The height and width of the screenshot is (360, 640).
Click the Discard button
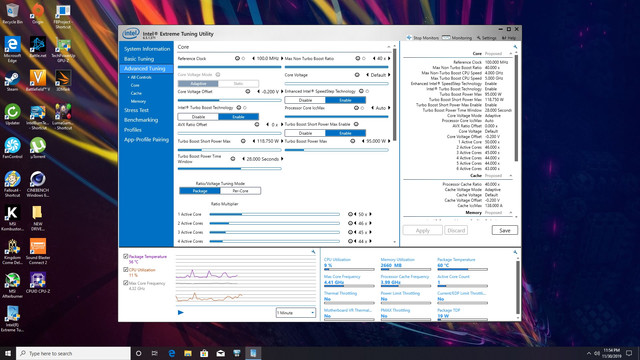(x=456, y=230)
